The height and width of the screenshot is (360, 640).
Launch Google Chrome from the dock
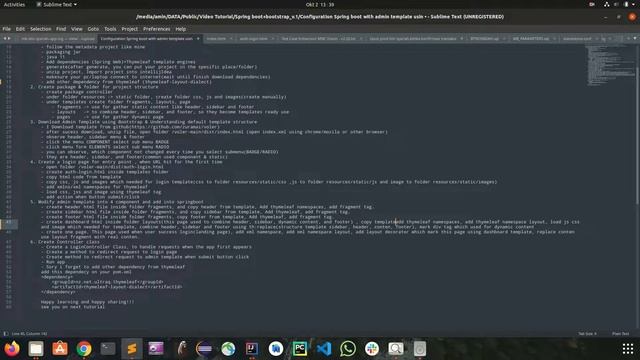[x=84, y=349]
